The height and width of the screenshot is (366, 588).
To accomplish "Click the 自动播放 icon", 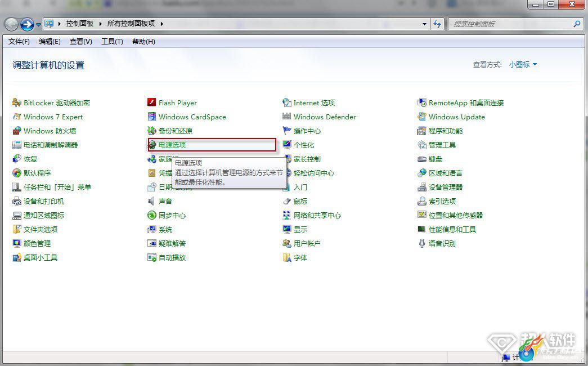I will tap(151, 257).
